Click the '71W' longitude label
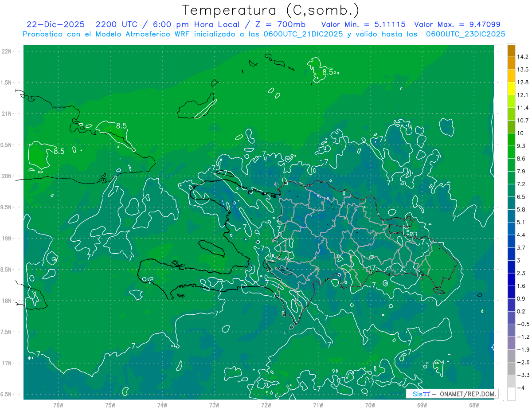532x411 pixels. pyautogui.click(x=318, y=405)
